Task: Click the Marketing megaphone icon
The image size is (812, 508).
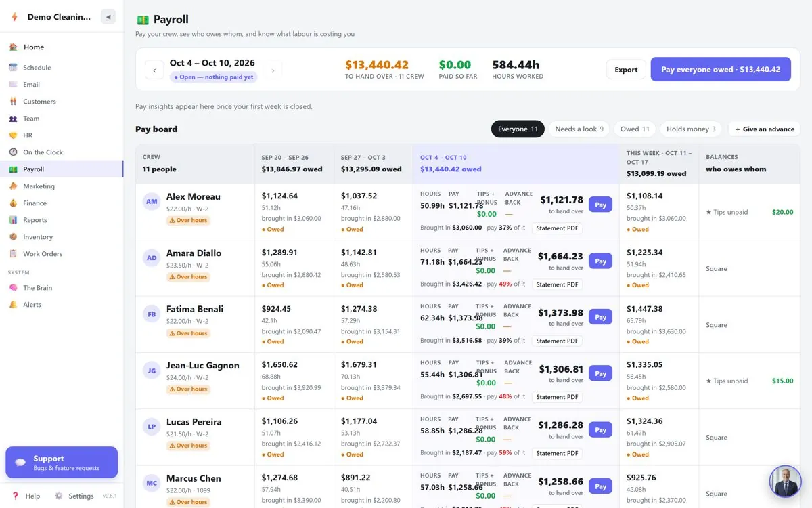Action: [x=13, y=186]
